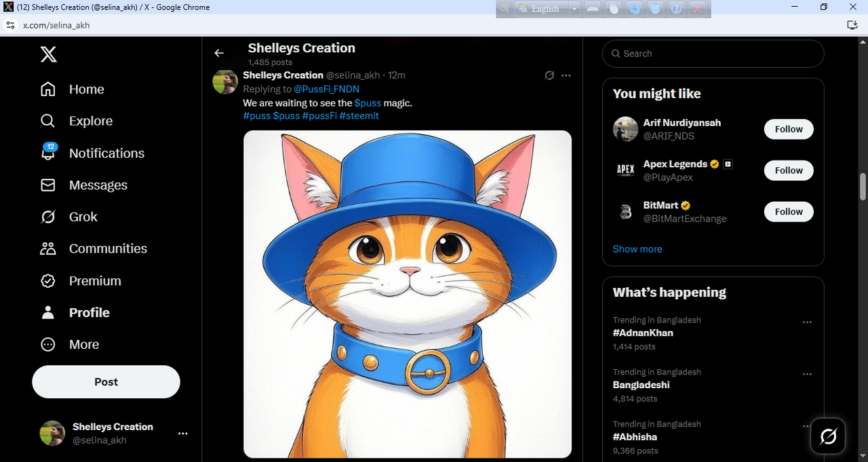Click the Post button
The height and width of the screenshot is (462, 868).
click(x=106, y=382)
